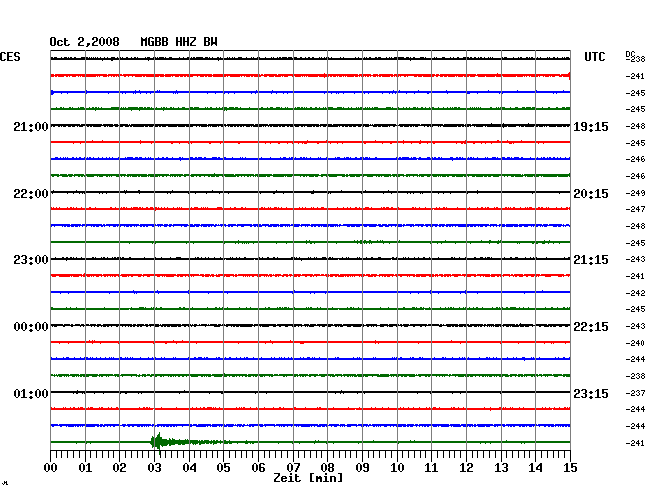Click the 19:15 UTC time label
This screenshot has width=650, height=494.
coord(591,127)
